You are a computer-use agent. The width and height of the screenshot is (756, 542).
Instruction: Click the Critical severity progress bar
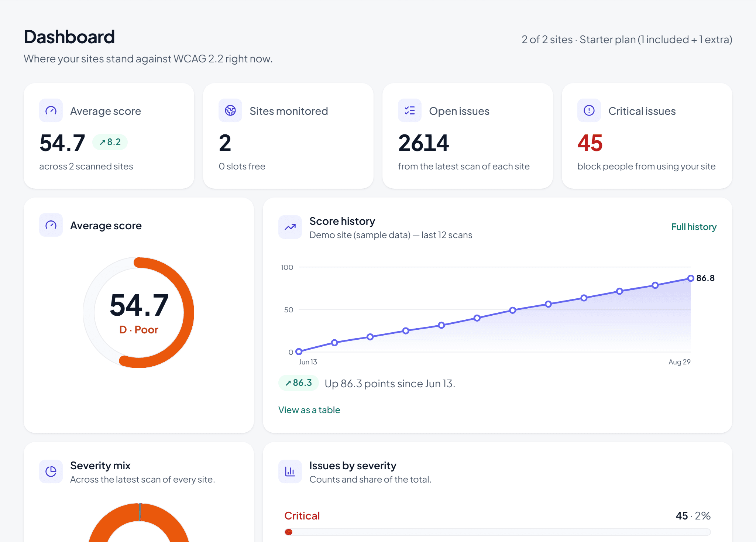coord(498,532)
